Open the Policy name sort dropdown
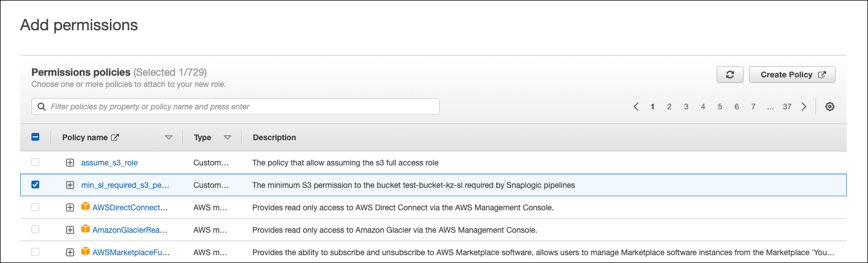Screen dimensions: 868x263 [168, 137]
